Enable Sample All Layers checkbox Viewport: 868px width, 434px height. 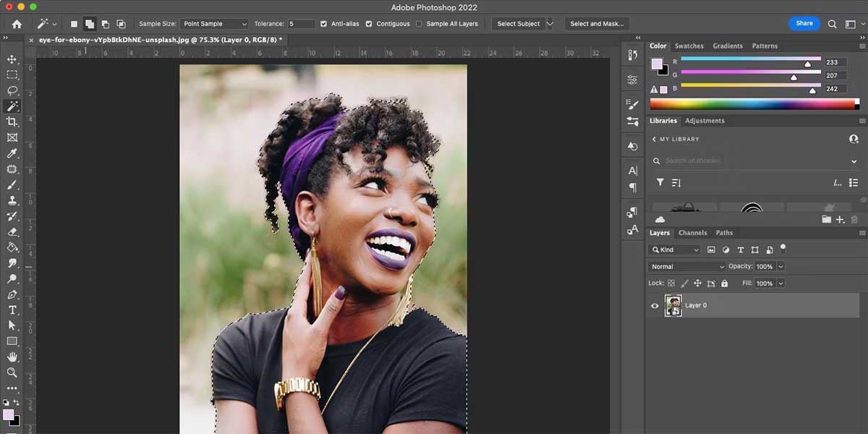pos(419,24)
